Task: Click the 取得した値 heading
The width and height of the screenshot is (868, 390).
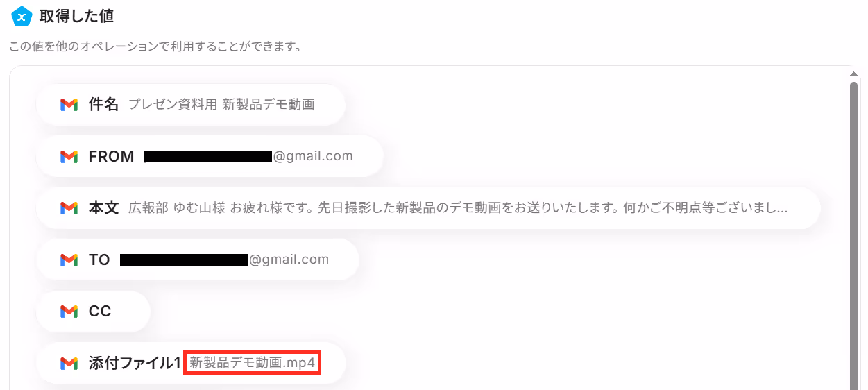Action: click(77, 15)
